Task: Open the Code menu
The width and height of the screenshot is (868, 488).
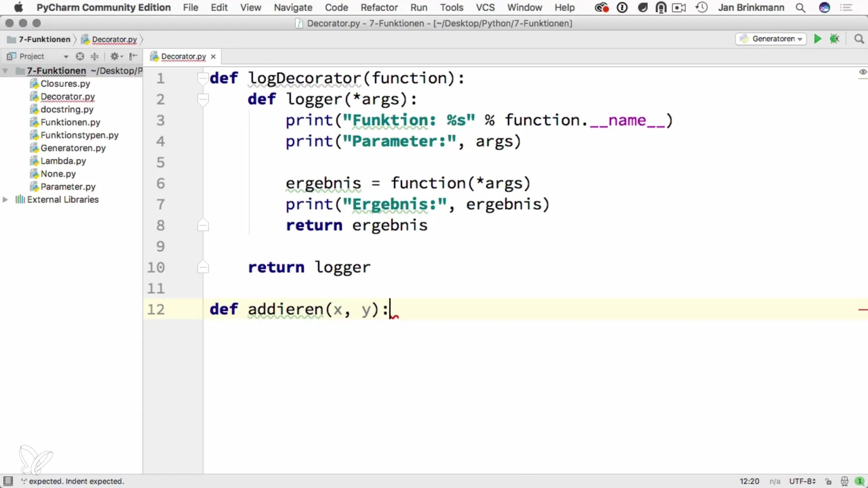Action: coord(336,8)
